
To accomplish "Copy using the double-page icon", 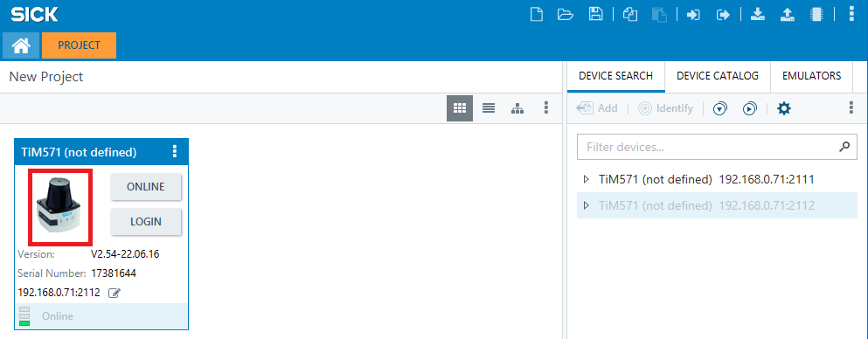I will coord(630,15).
